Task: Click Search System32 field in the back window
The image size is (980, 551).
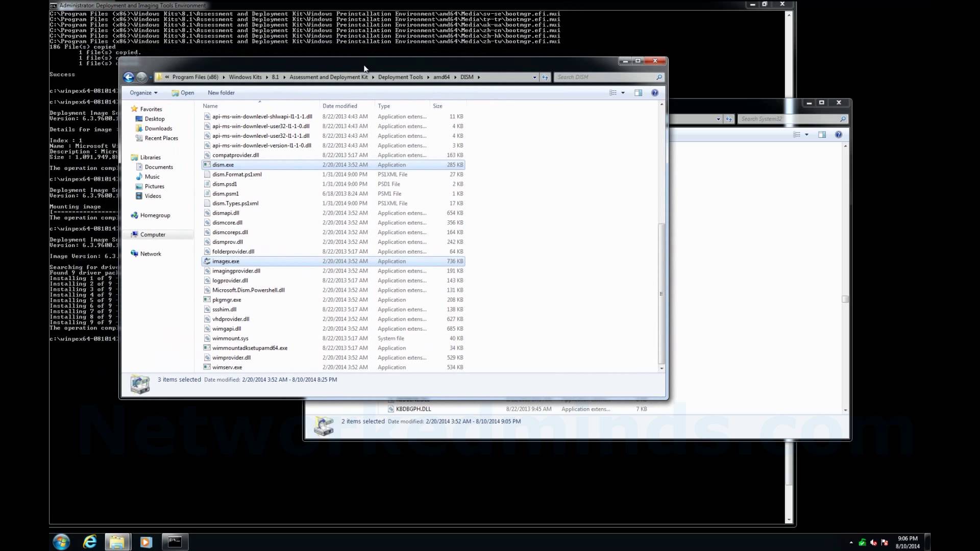Action: point(789,119)
